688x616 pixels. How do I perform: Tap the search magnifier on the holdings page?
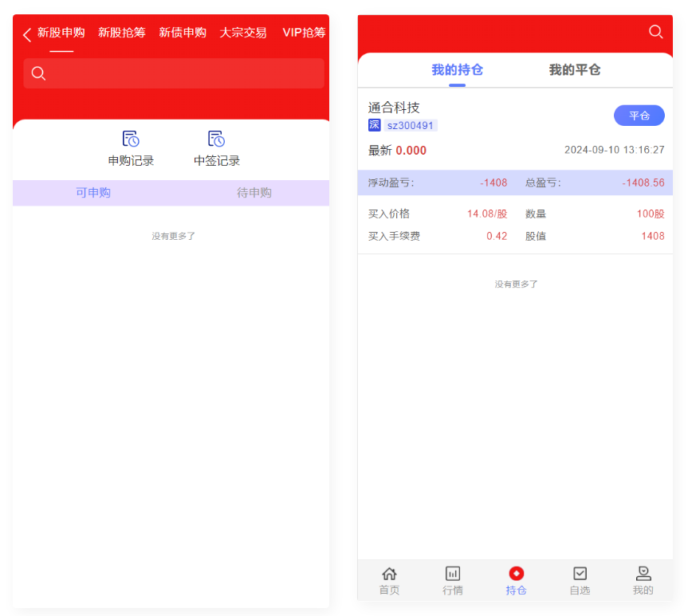655,32
